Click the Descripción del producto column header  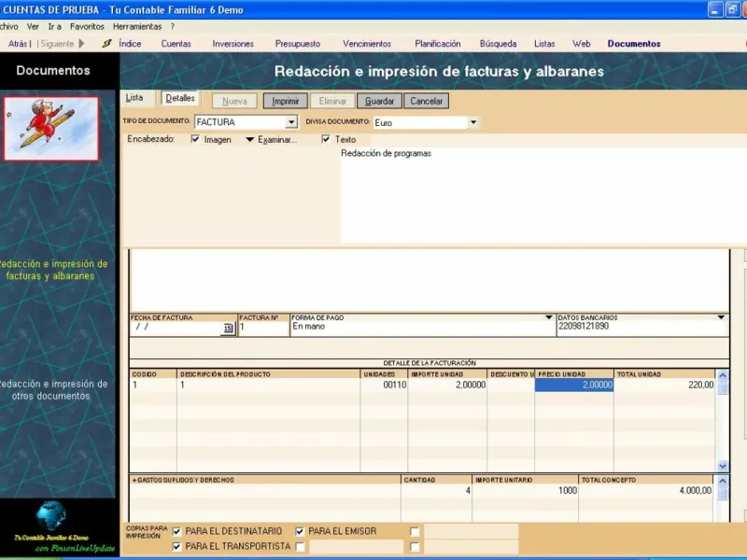pyautogui.click(x=268, y=374)
